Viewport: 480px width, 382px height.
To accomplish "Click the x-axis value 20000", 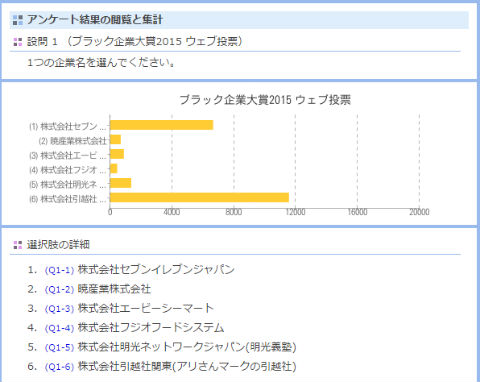I will (x=419, y=212).
